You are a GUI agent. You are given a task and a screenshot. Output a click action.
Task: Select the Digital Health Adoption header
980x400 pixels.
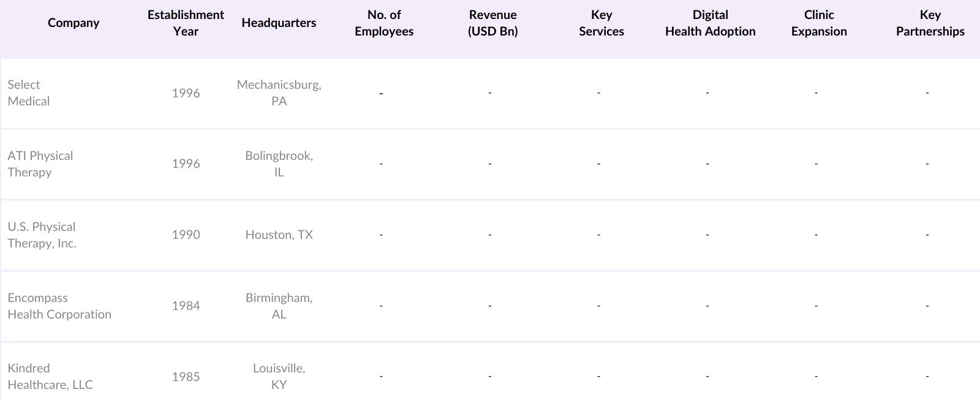click(x=710, y=23)
